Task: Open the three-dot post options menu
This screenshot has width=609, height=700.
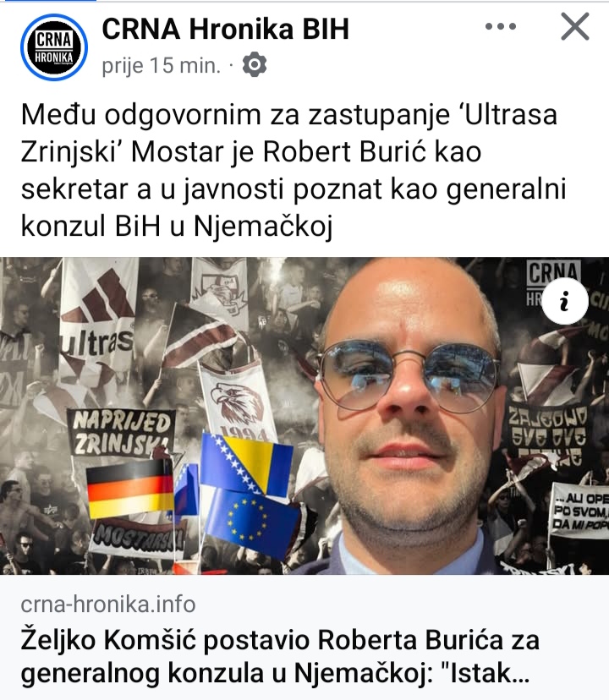Action: (501, 27)
